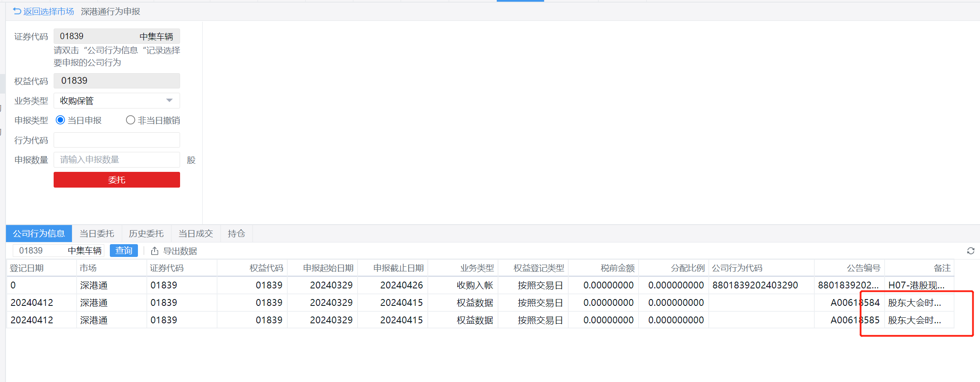This screenshot has height=382, width=980.
Task: Click the 备注 column header
Action: click(x=920, y=268)
